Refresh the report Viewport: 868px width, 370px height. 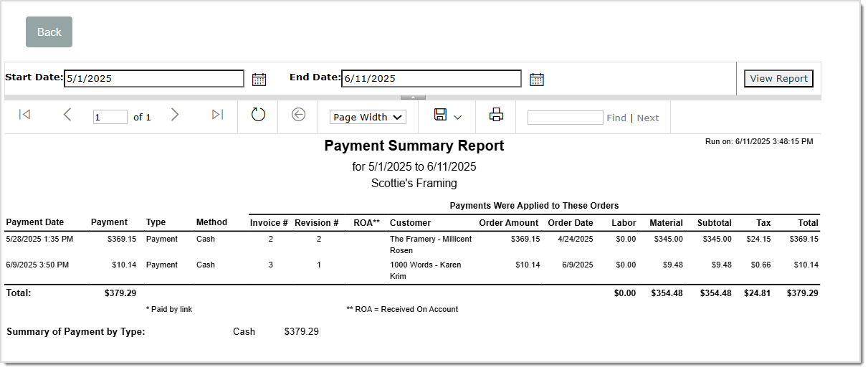pyautogui.click(x=258, y=115)
